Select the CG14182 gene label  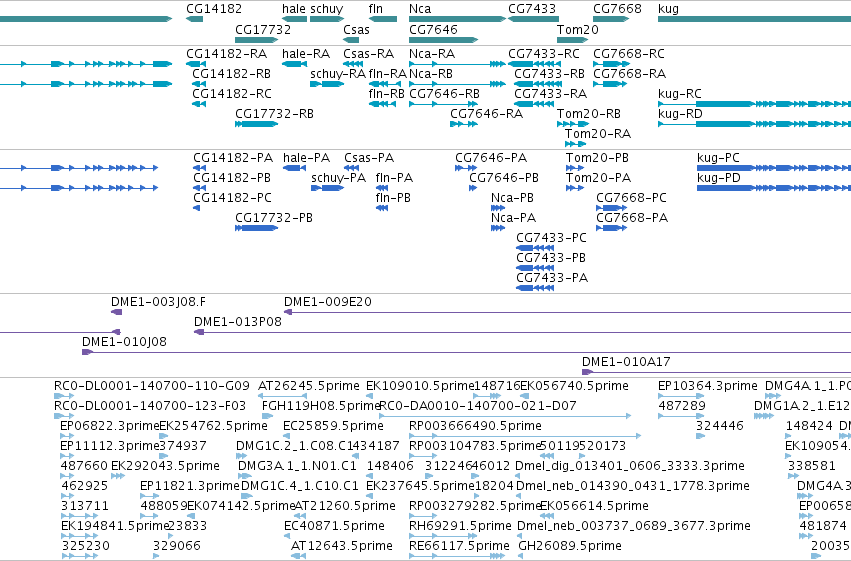214,9
